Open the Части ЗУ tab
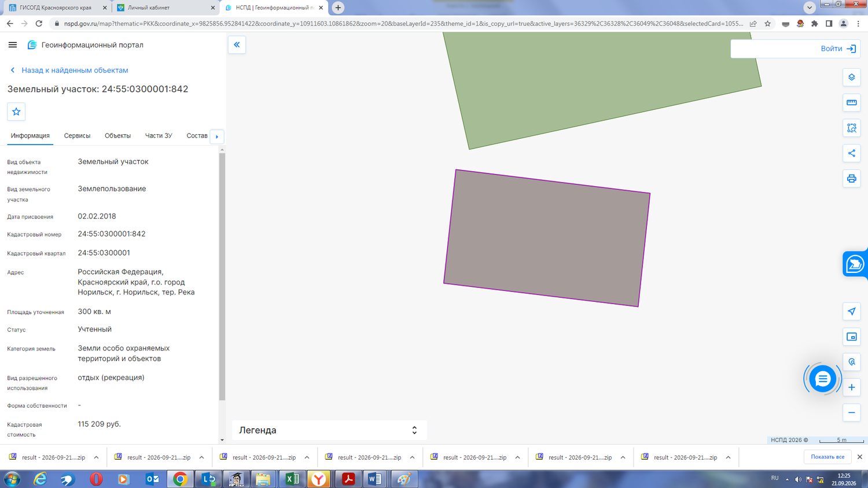This screenshot has height=488, width=868. pyautogui.click(x=159, y=136)
